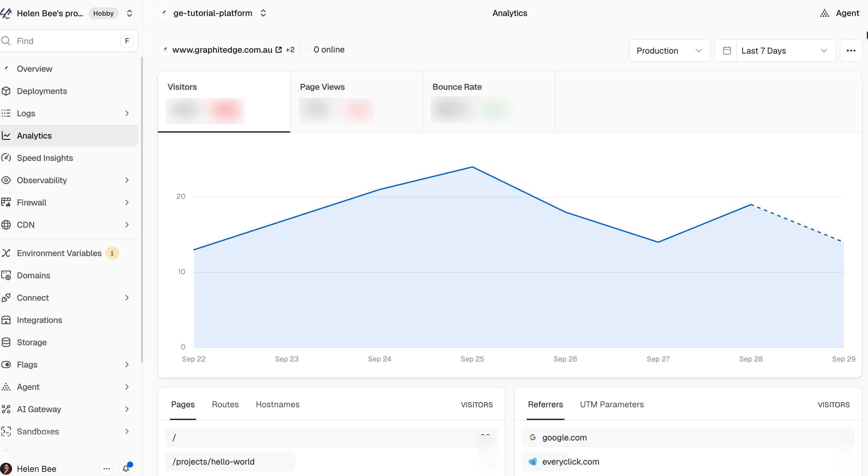This screenshot has width=868, height=476.
Task: Switch to the Hostnames tab
Action: (x=277, y=404)
